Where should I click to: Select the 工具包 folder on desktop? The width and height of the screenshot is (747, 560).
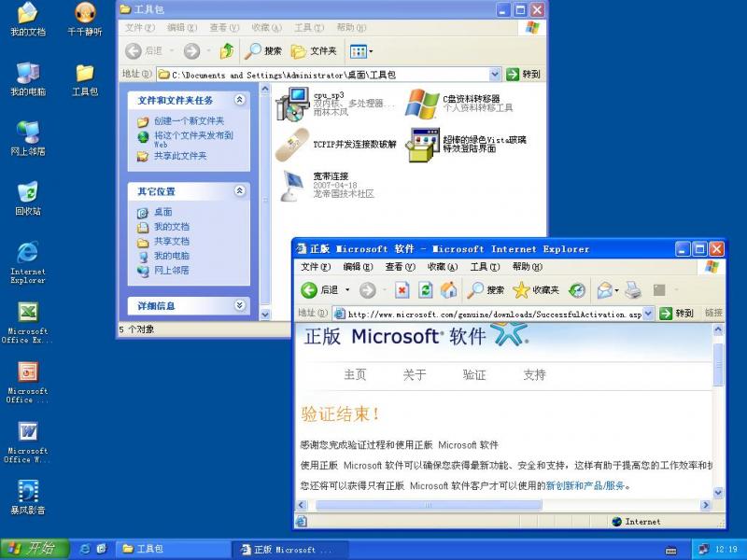85,79
